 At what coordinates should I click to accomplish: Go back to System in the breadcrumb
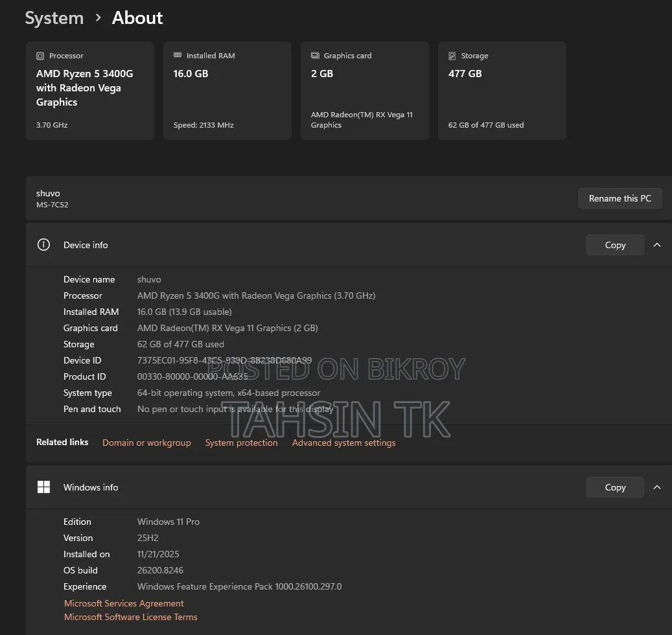[54, 18]
